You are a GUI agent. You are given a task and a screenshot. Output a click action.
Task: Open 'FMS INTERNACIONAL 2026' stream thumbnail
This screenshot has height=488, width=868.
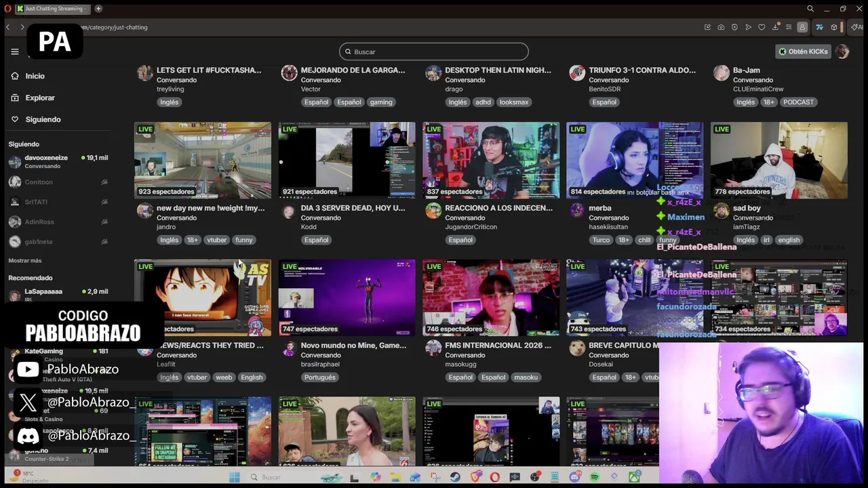[x=491, y=298]
